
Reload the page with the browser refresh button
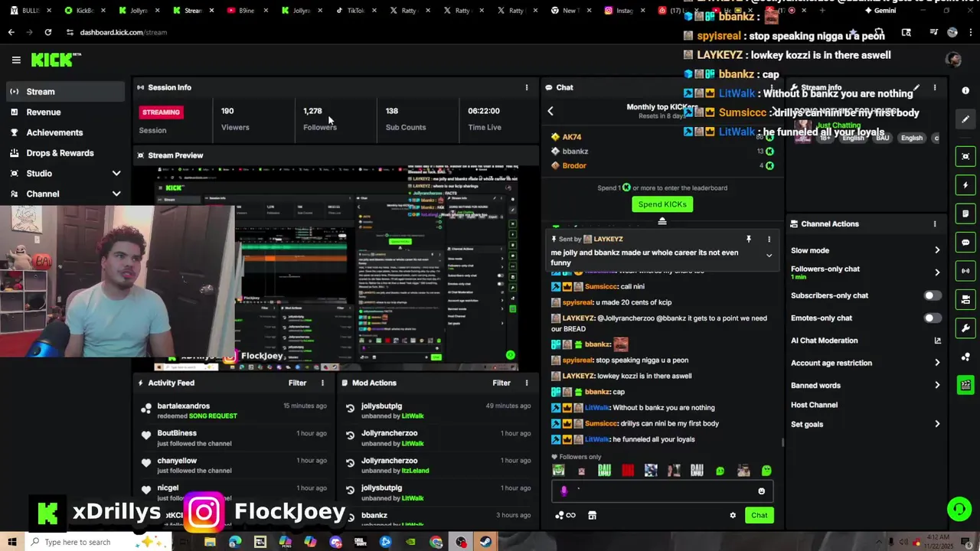[x=47, y=32]
